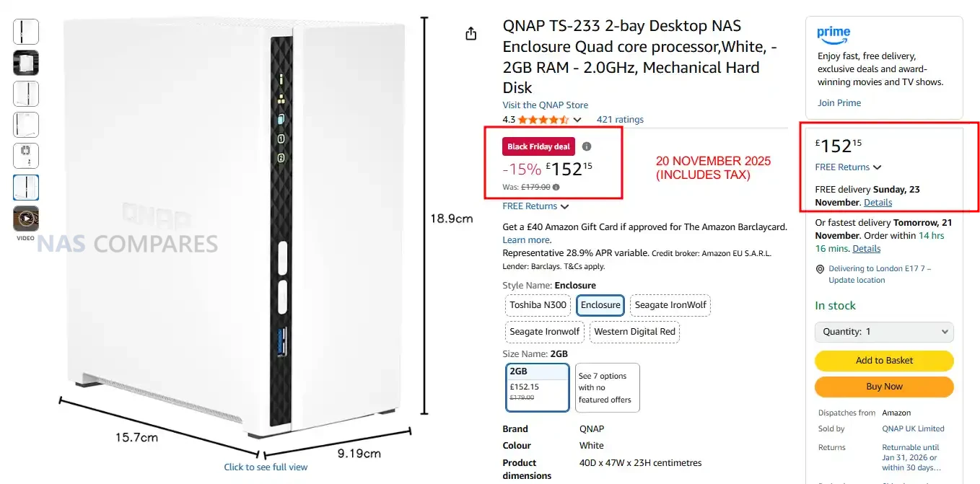This screenshot has width=980, height=484.
Task: Select the Toshiba N300 style option
Action: [538, 305]
